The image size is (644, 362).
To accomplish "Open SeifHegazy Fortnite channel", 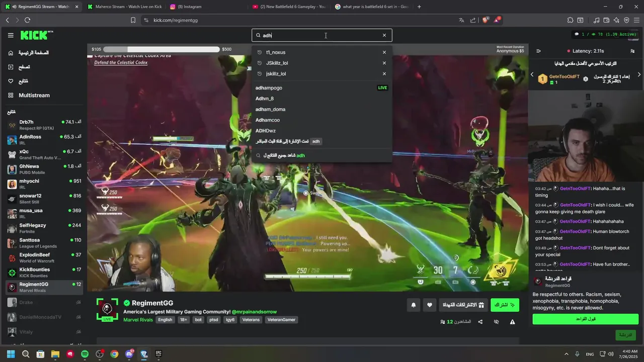I will [44, 228].
